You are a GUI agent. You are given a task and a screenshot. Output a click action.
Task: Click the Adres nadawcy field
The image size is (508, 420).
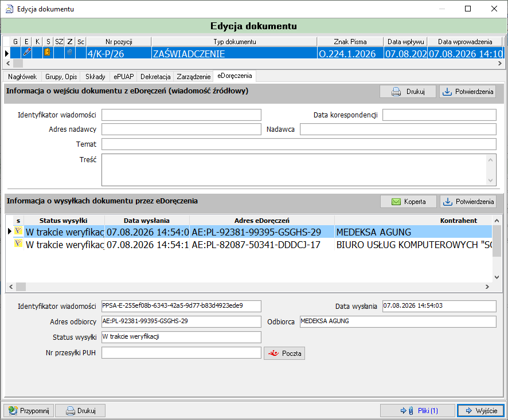(x=181, y=129)
